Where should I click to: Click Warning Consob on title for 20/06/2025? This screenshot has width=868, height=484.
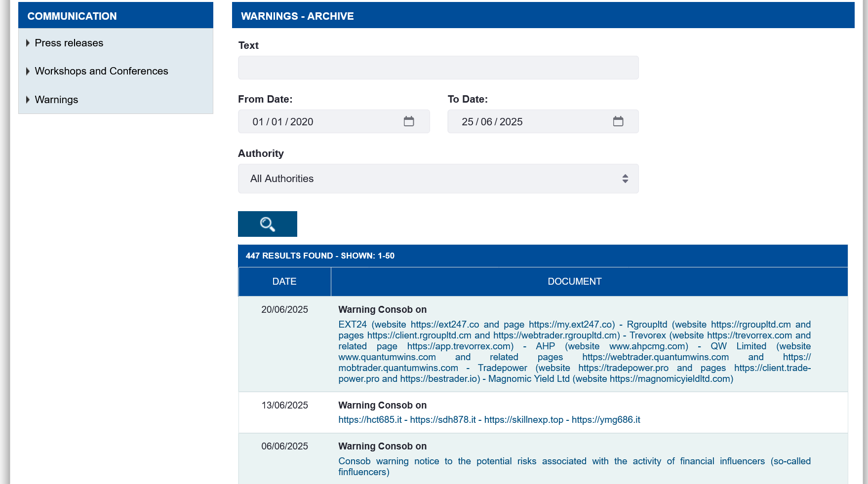point(383,309)
